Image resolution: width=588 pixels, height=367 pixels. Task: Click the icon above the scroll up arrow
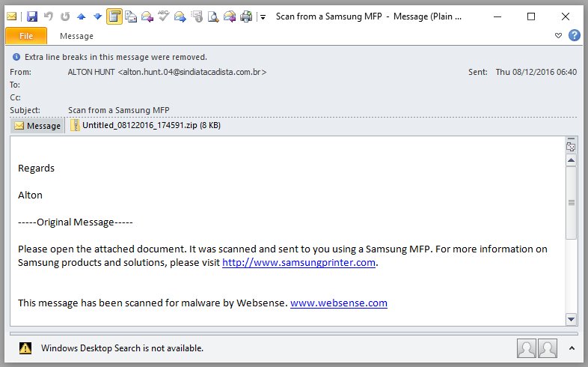pyautogui.click(x=571, y=146)
